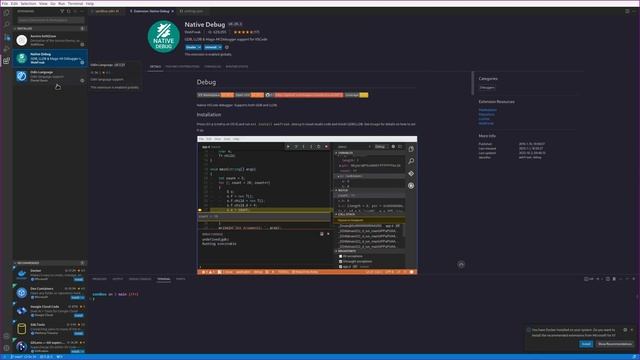Open Install dropdown for Dev Containers
The height and width of the screenshot is (360, 640).
[82, 297]
